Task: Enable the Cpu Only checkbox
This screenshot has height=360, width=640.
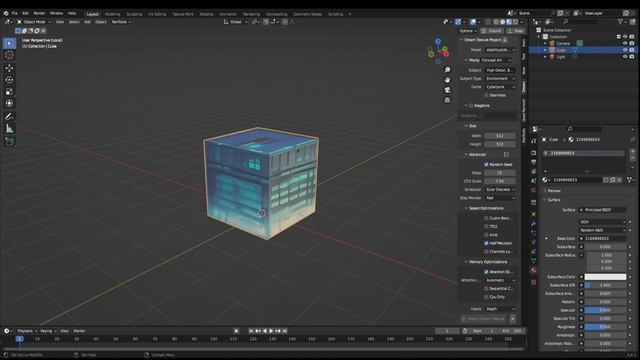Action: click(x=486, y=297)
